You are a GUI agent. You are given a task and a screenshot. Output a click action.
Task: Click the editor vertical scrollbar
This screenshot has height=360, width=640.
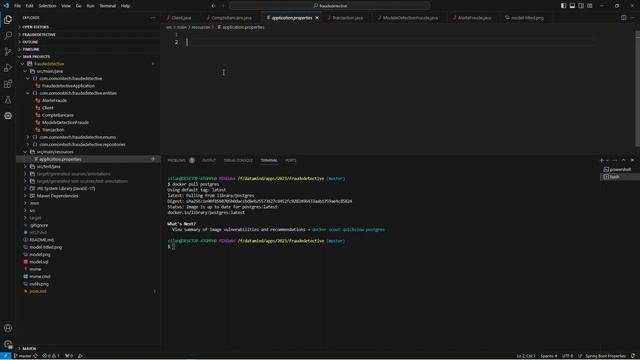coord(637,89)
